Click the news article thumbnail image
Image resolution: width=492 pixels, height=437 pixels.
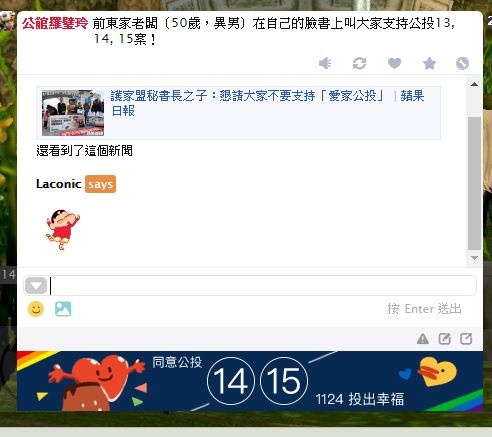[x=73, y=113]
